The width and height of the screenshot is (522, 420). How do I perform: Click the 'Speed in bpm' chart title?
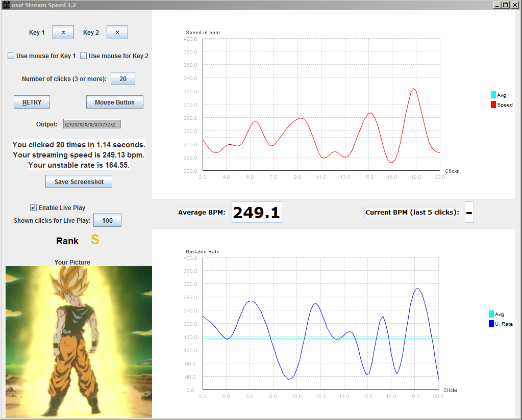click(203, 33)
